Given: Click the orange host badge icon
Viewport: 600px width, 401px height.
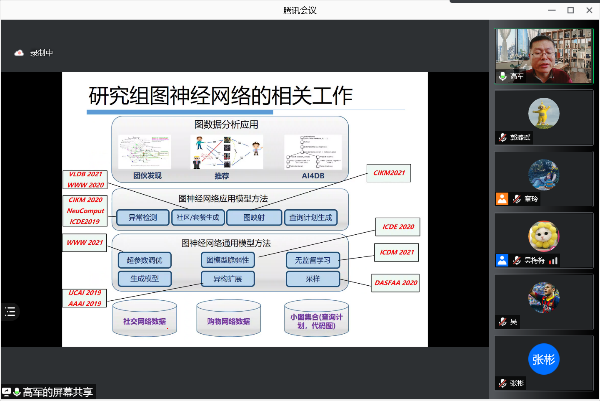Looking at the screenshot, I should (502, 199).
